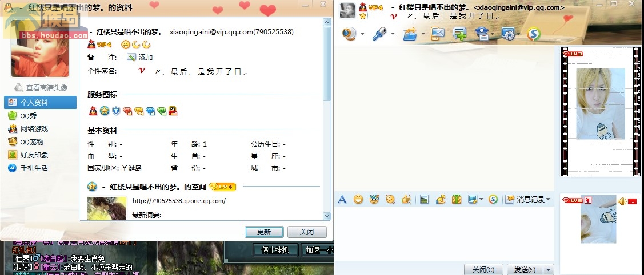Send a window shake nudge icon

[x=390, y=200]
